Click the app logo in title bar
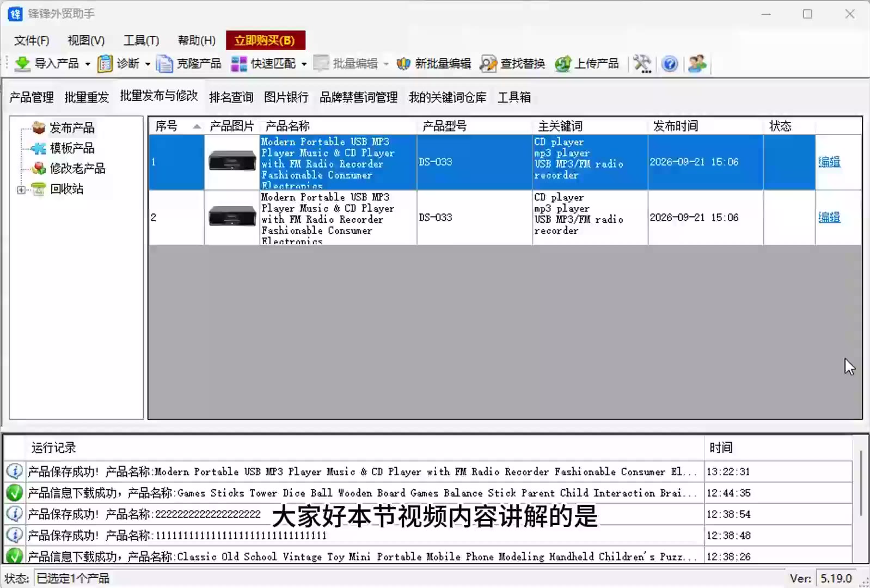The height and width of the screenshot is (588, 870). point(15,14)
